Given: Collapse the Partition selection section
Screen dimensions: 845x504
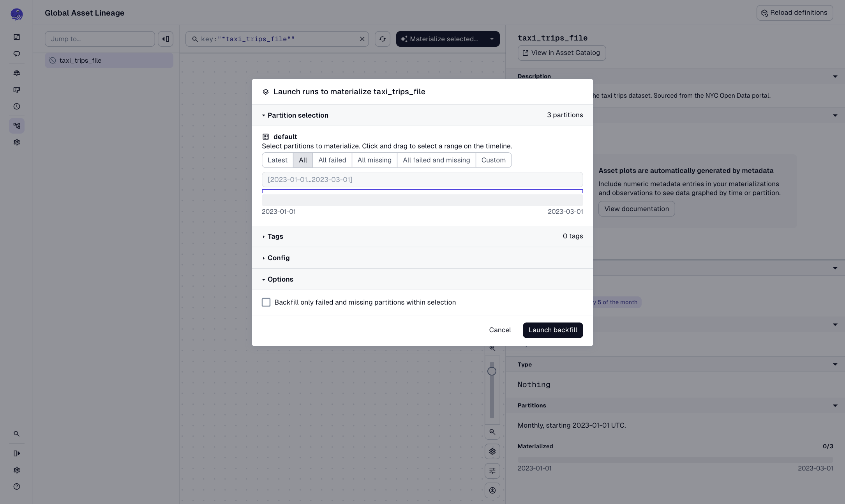Looking at the screenshot, I should pos(295,115).
